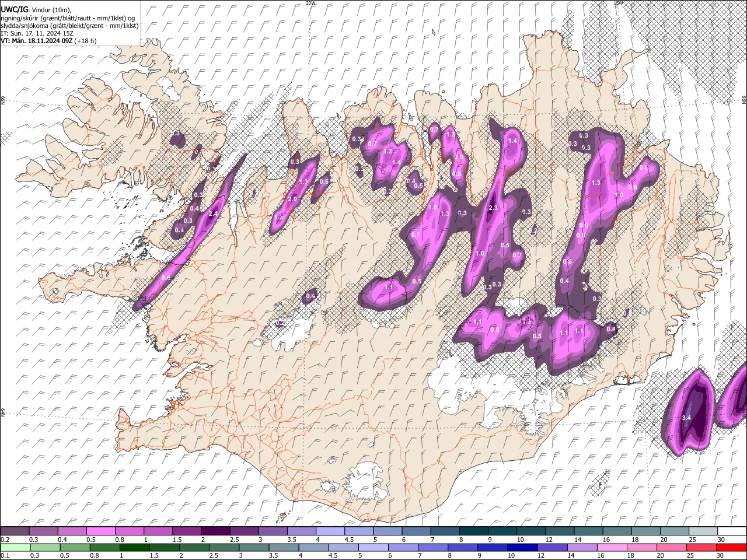Select the bright red bottom-row swatch labeled 30
The image size is (747, 560).
(x=731, y=547)
